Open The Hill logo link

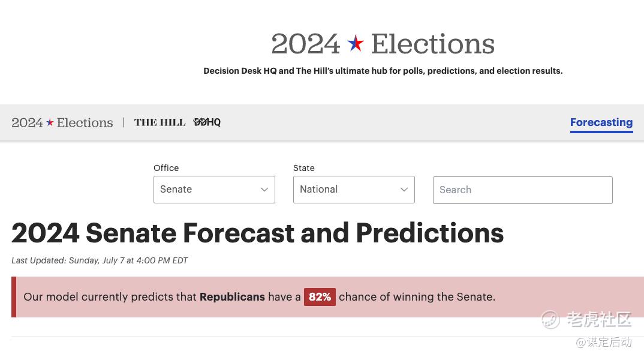[160, 122]
